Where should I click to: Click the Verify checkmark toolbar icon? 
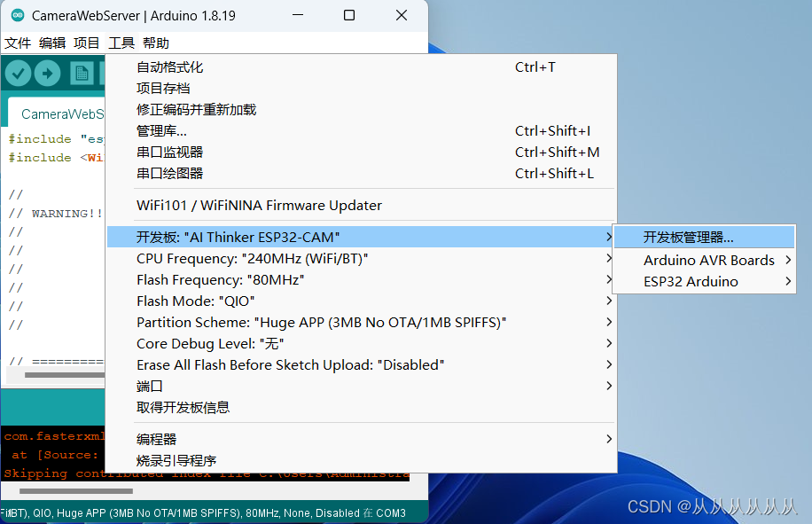coord(18,73)
